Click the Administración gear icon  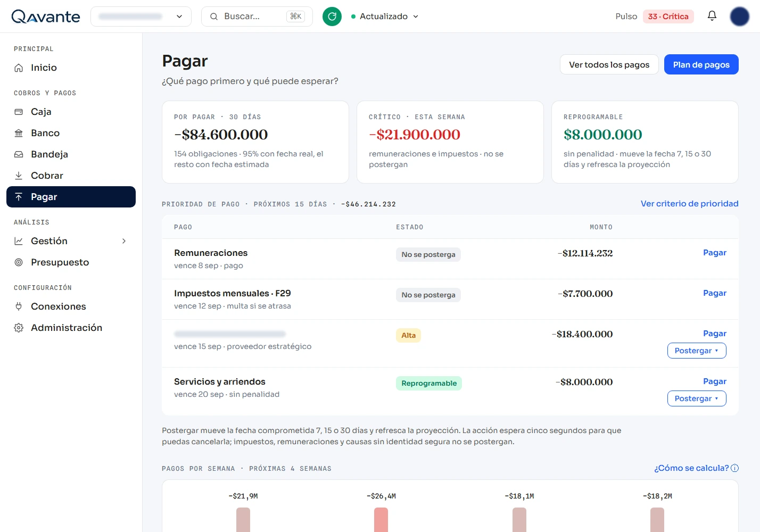(x=19, y=328)
